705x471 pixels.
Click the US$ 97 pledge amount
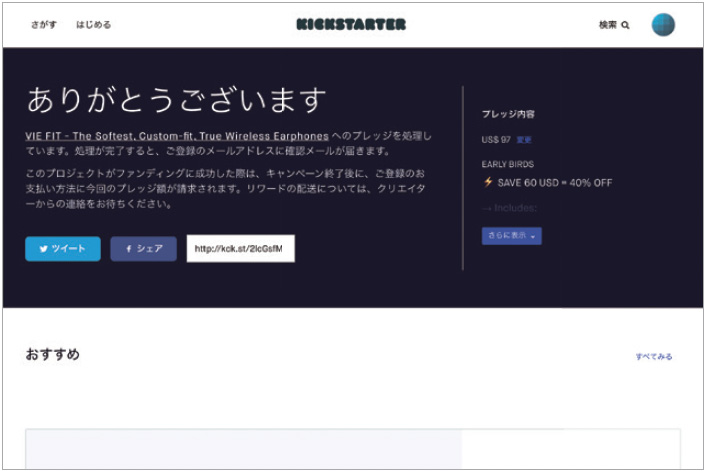(x=496, y=140)
